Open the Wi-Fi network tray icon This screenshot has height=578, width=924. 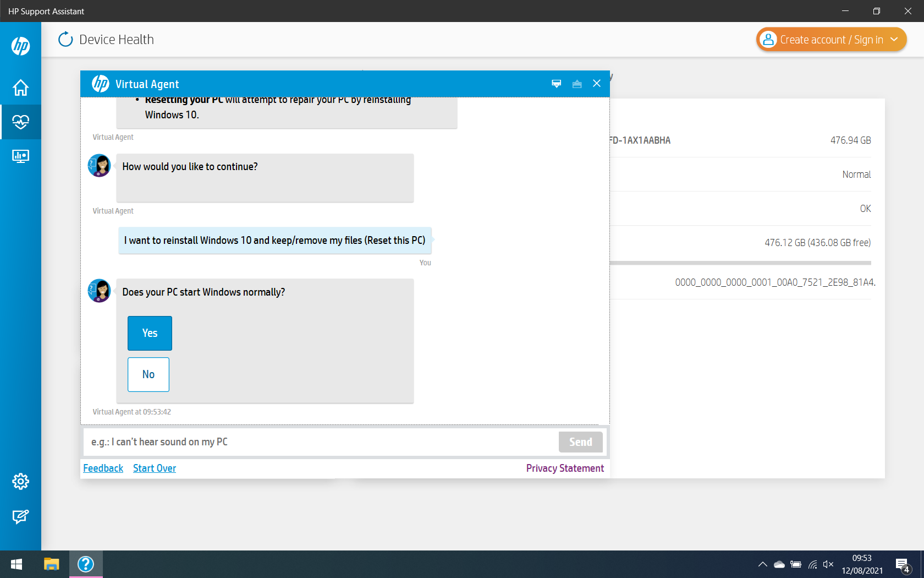[812, 564]
